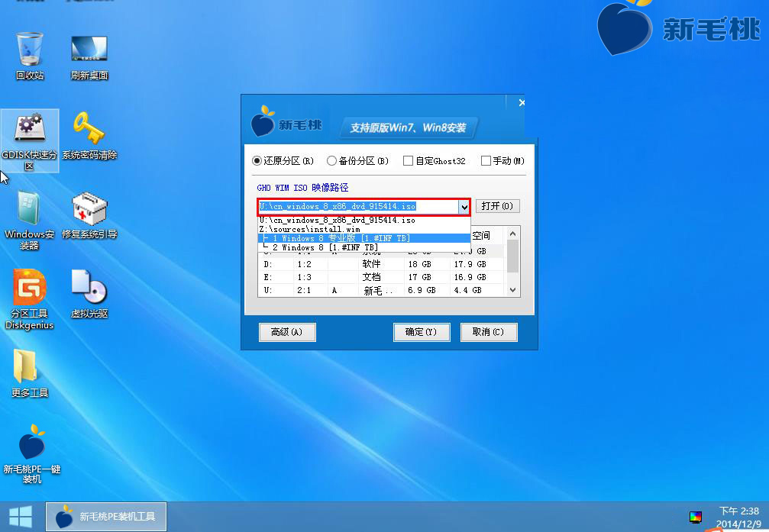Click the 16.9 GB free space cell
This screenshot has height=532, width=769.
click(x=470, y=277)
